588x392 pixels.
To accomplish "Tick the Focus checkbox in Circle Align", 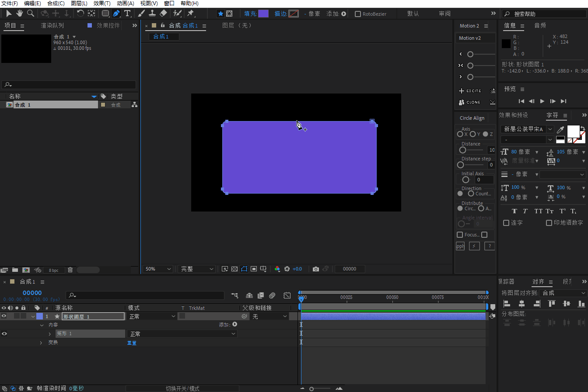I will click(460, 235).
